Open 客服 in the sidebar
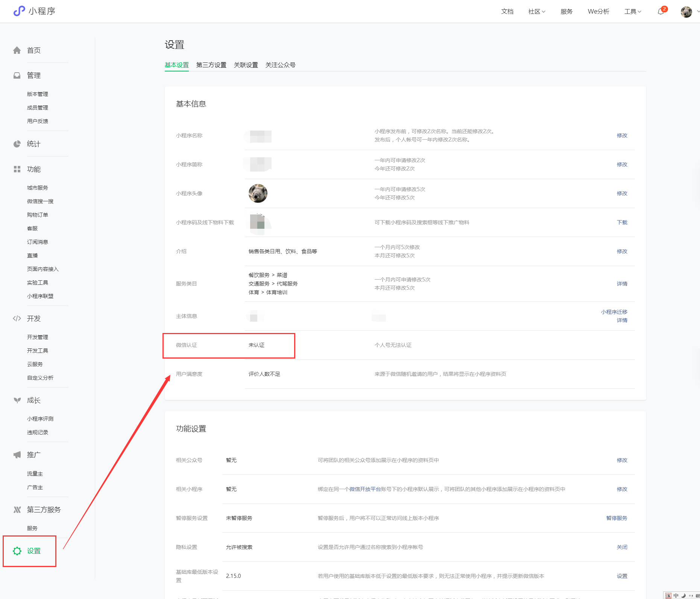 pyautogui.click(x=32, y=228)
